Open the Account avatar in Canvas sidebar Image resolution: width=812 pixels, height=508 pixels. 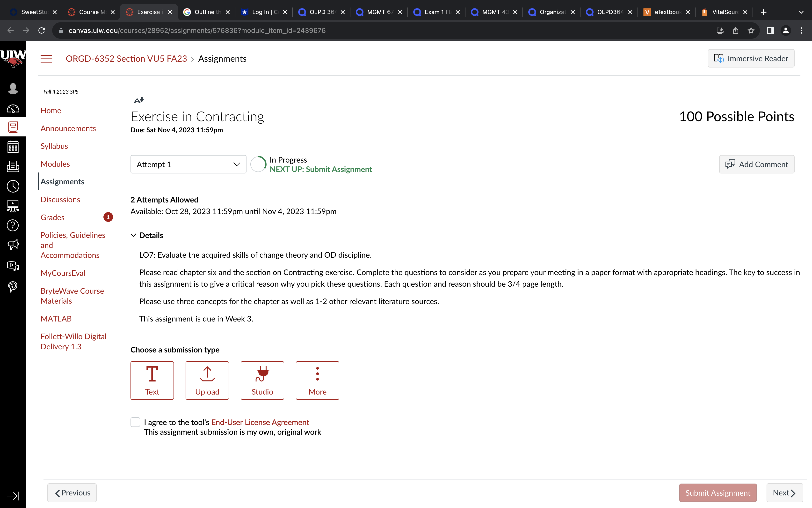coord(13,88)
